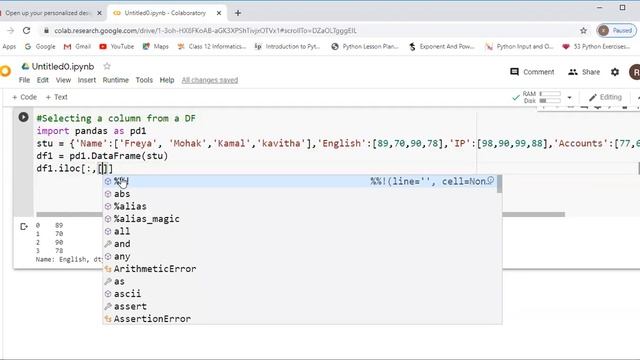Expand the RAM/Disk resources dropdown
This screenshot has width=640, height=360.
pyautogui.click(x=569, y=97)
